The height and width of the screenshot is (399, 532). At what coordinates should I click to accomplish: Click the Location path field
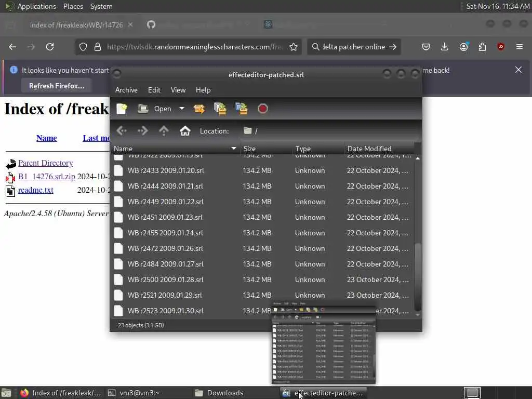tap(329, 131)
